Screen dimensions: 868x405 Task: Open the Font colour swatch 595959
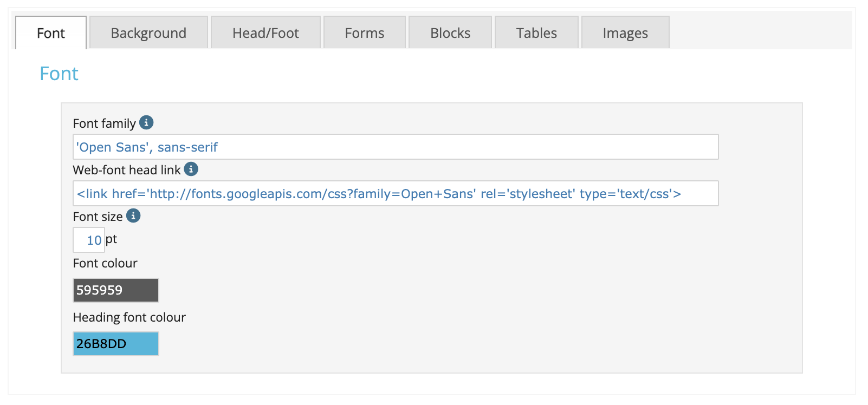(x=116, y=290)
